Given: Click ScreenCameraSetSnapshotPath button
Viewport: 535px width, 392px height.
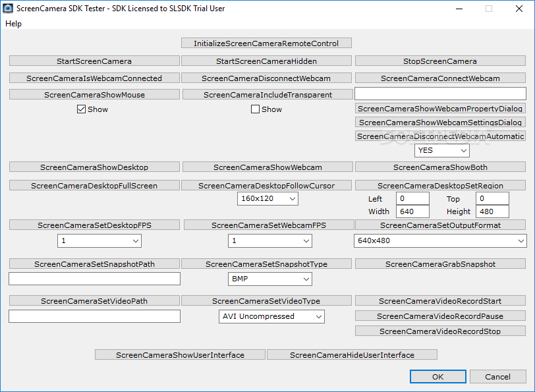Looking at the screenshot, I should pos(94,264).
